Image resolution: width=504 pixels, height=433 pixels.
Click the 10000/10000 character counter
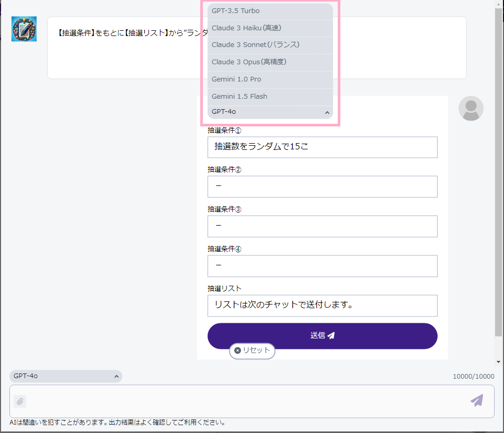tap(474, 377)
